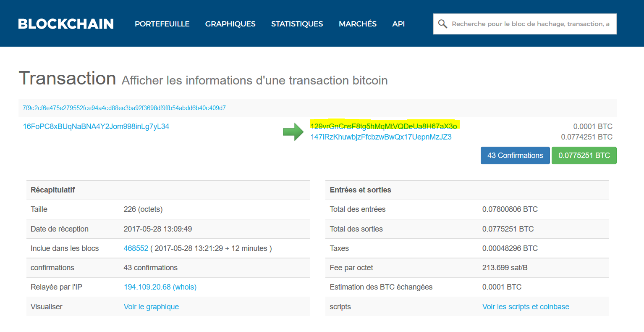This screenshot has height=332, width=644.
Task: Select the Inclue dans les blocs label
Action: click(65, 248)
